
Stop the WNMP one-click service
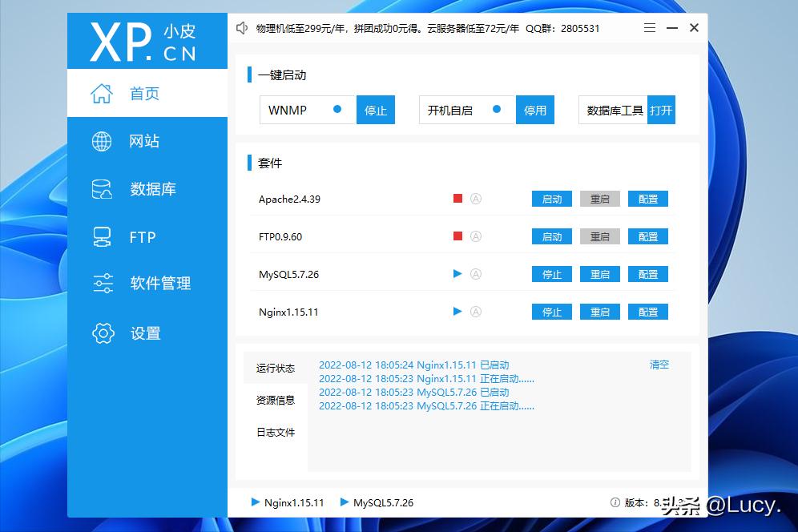pos(376,110)
